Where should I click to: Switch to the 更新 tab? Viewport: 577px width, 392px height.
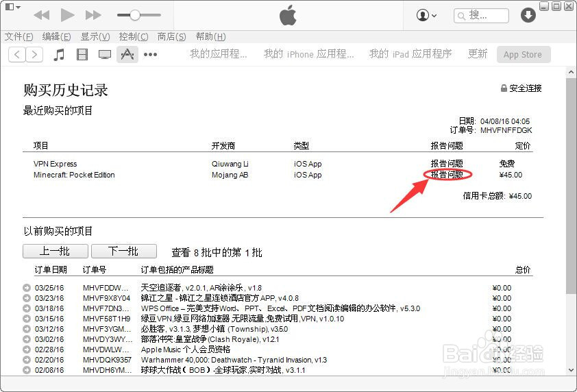(x=477, y=54)
